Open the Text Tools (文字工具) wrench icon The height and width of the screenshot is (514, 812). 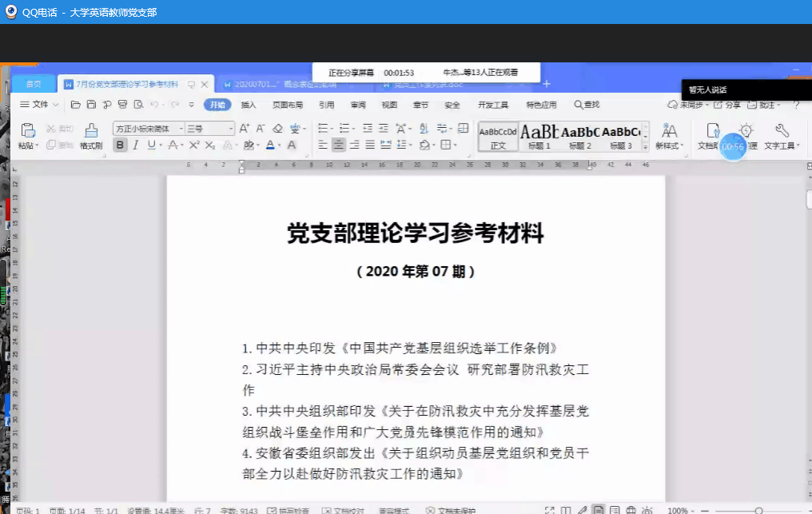coord(782,135)
